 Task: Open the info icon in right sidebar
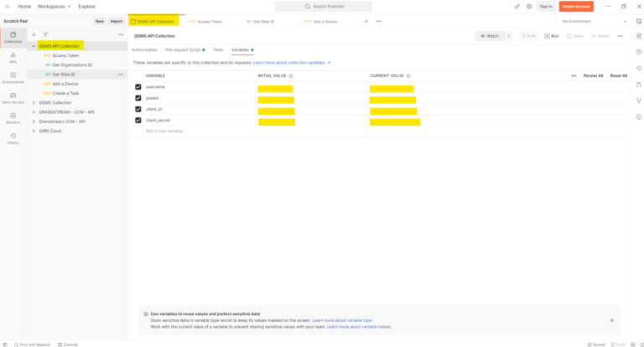639,117
